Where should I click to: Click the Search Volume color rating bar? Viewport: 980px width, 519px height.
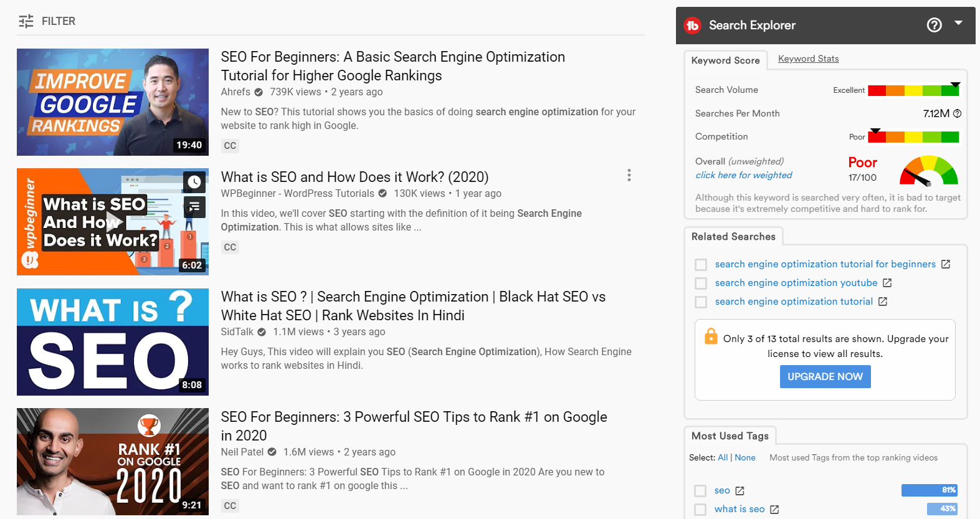point(913,90)
